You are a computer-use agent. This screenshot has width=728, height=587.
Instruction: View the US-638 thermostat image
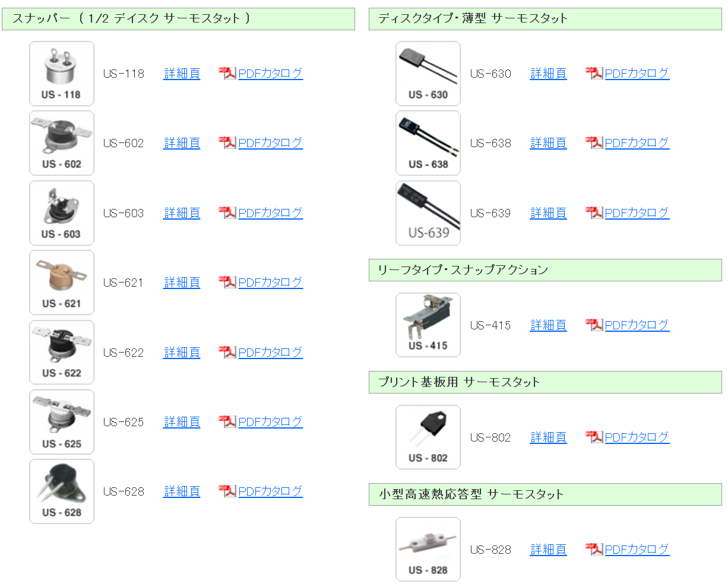click(428, 143)
